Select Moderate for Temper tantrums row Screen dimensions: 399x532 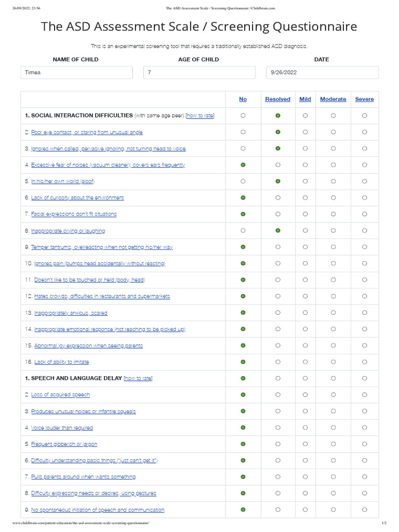coord(333,247)
